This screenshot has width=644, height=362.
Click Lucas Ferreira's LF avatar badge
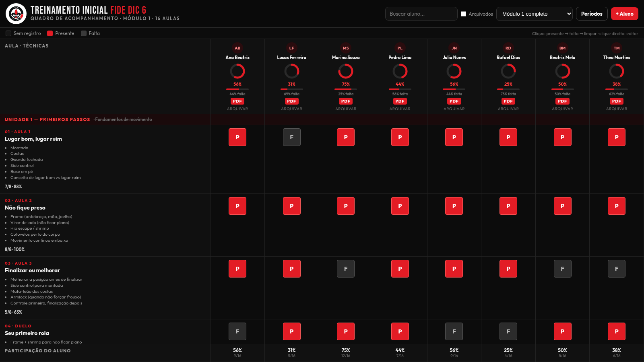[292, 48]
